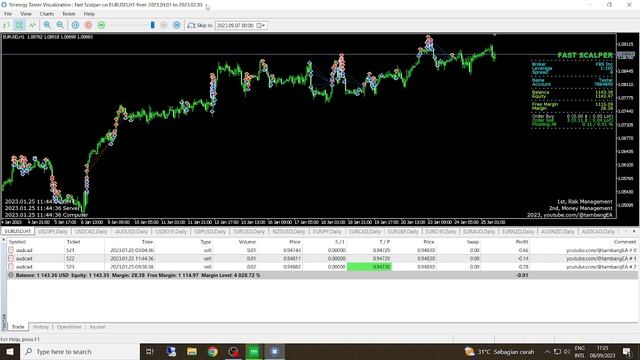Open Task View on the taskbar
This screenshot has height=360, width=640.
tap(150, 351)
